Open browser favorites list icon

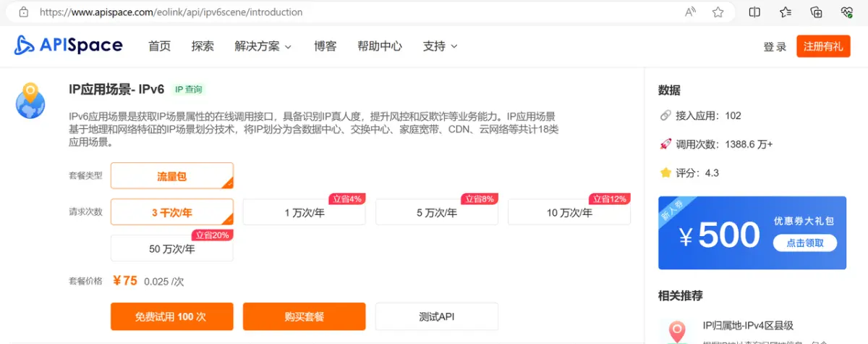786,12
